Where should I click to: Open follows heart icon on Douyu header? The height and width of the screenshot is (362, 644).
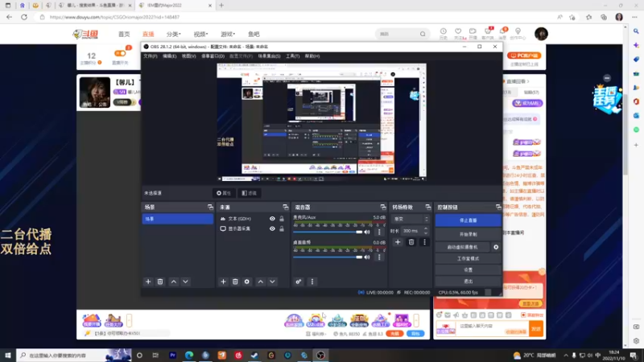coord(458,31)
